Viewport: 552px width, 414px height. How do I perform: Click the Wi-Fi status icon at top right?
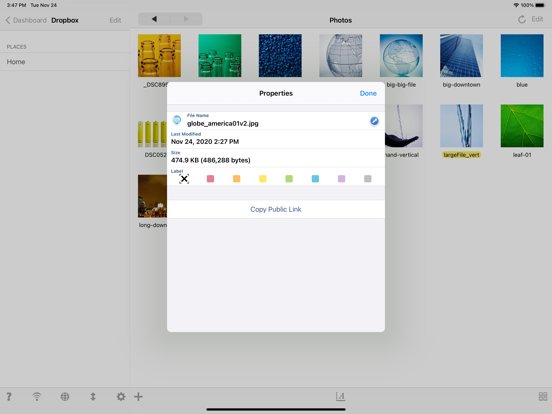click(516, 5)
